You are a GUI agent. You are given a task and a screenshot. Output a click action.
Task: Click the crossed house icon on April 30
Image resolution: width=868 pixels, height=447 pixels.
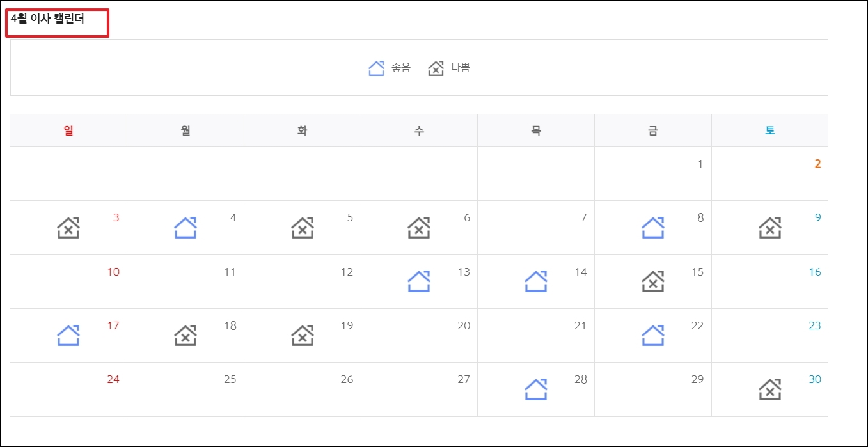[x=770, y=389]
